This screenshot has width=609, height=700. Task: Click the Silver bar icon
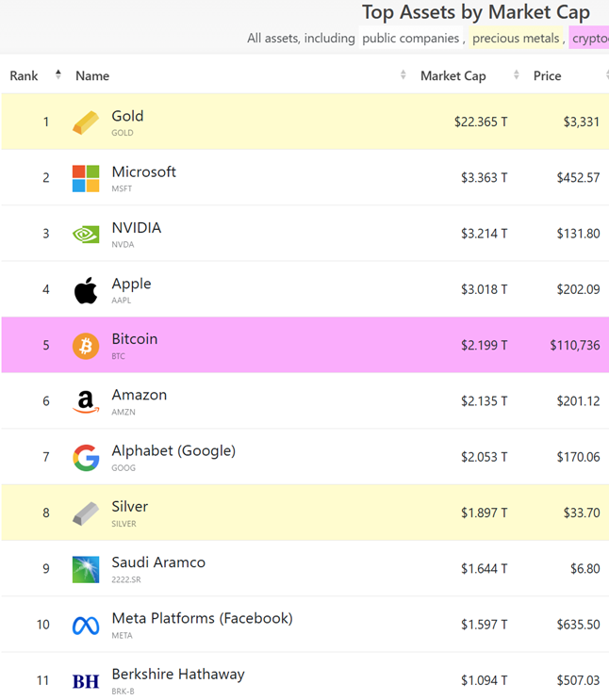tap(86, 513)
